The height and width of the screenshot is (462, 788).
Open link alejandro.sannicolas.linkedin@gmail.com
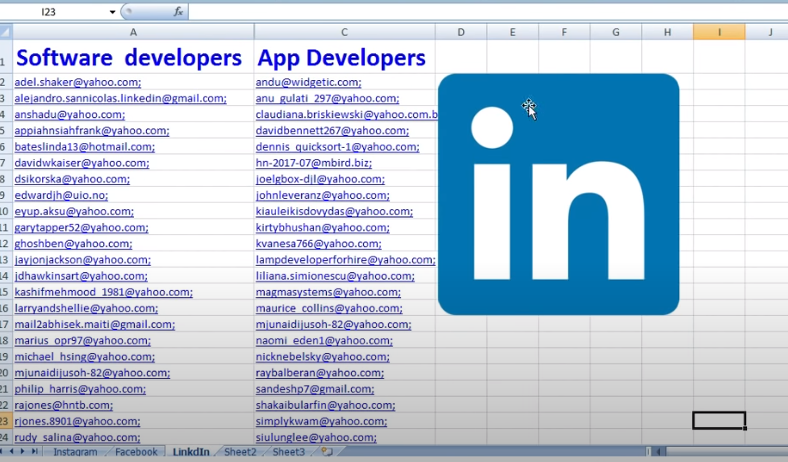click(x=120, y=98)
